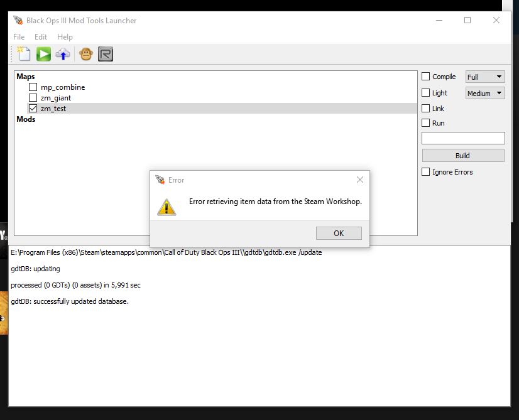
Task: Click the gdtdb.exe /update output line
Action: [x=166, y=252]
